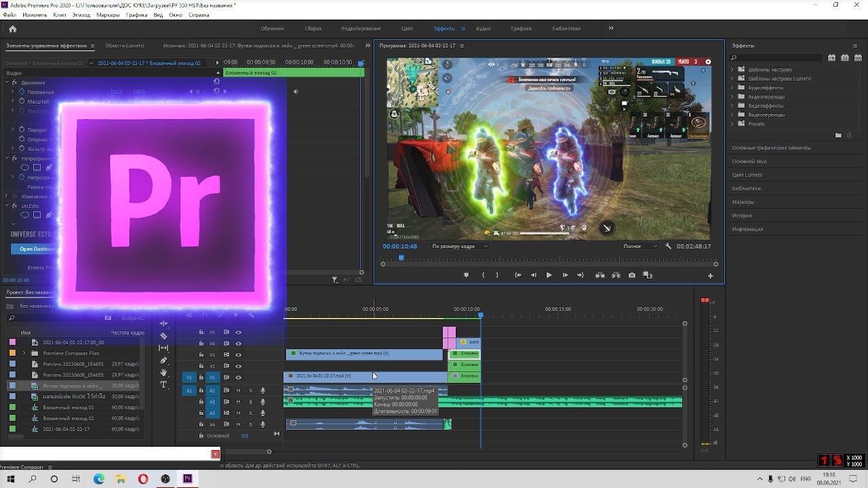
Task: Go to In point
Action: [x=518, y=275]
